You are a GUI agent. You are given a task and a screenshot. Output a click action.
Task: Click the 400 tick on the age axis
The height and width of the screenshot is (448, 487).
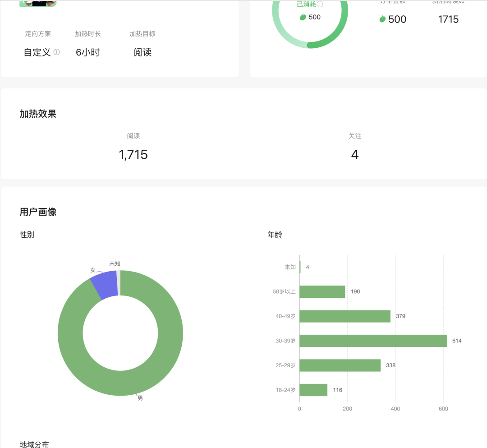point(395,409)
